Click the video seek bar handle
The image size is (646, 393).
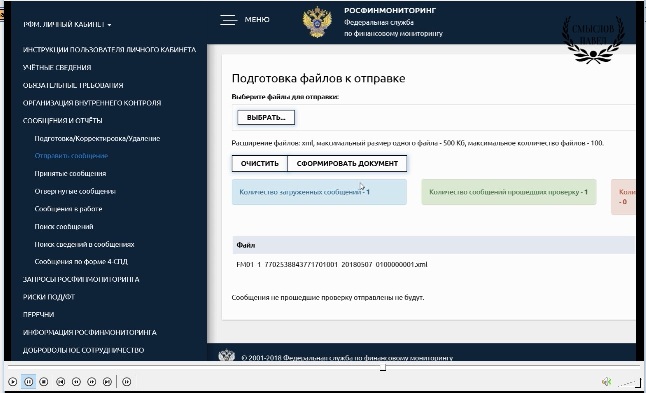383,367
